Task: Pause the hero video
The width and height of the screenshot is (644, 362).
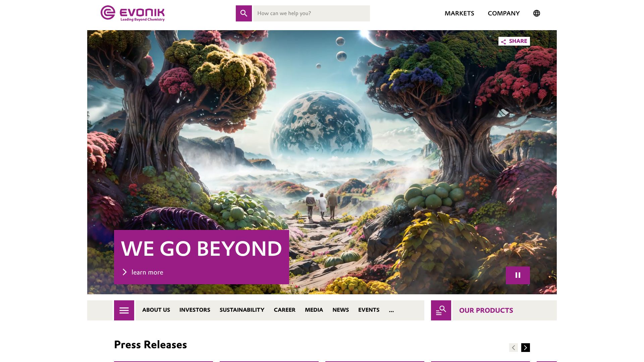Action: (x=518, y=275)
